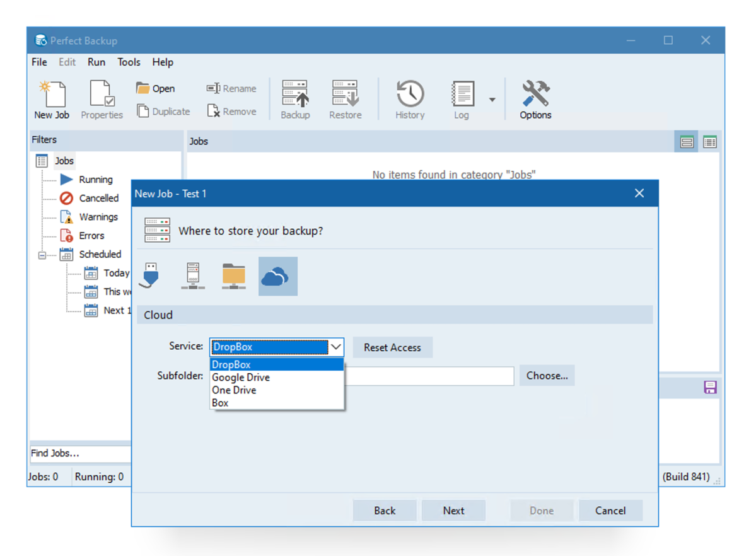Open the Run menu
This screenshot has width=756, height=556.
pyautogui.click(x=96, y=62)
